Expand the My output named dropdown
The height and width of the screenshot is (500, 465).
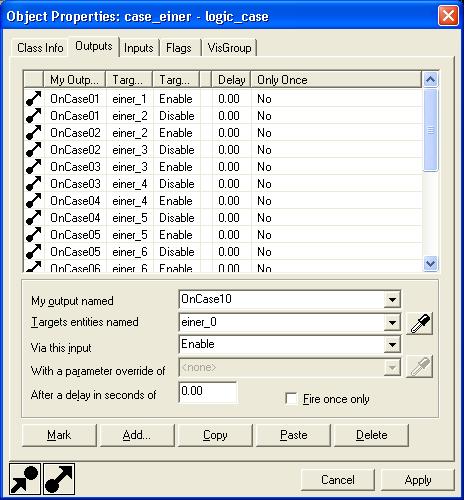pyautogui.click(x=392, y=299)
